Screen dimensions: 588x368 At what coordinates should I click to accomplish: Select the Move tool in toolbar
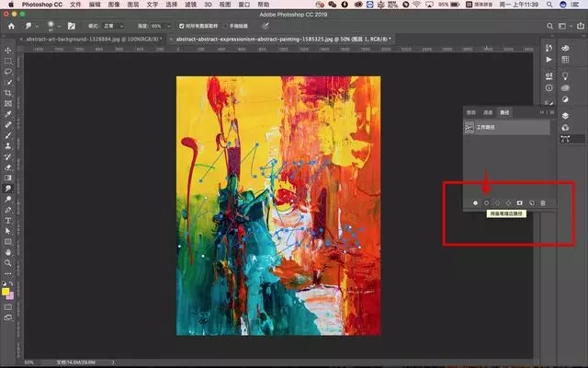pyautogui.click(x=8, y=50)
